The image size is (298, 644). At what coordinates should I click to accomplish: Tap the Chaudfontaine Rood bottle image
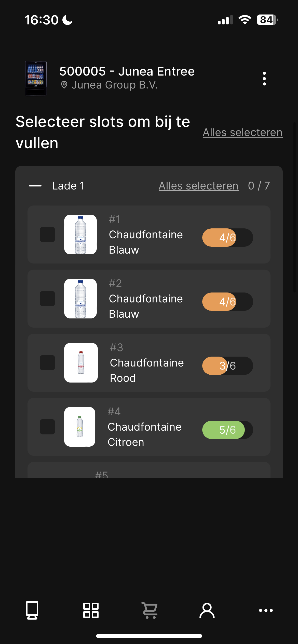click(81, 363)
